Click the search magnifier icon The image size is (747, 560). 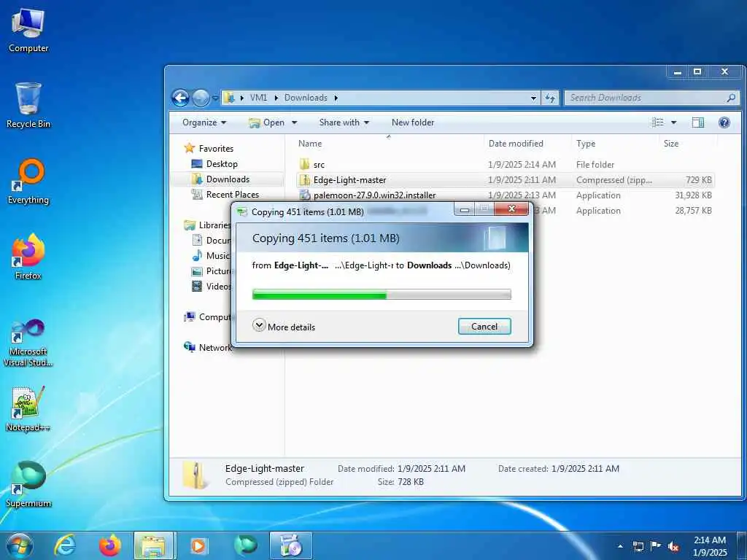[x=731, y=98]
